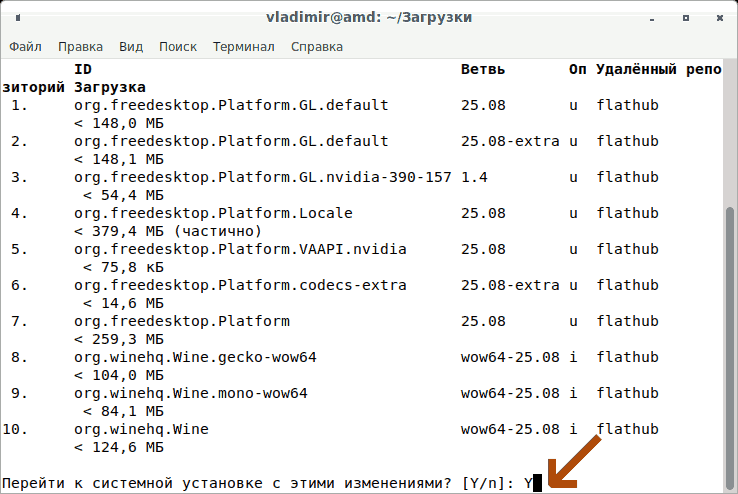Click the window menu icon in title bar
738x494 pixels.
pos(18,18)
